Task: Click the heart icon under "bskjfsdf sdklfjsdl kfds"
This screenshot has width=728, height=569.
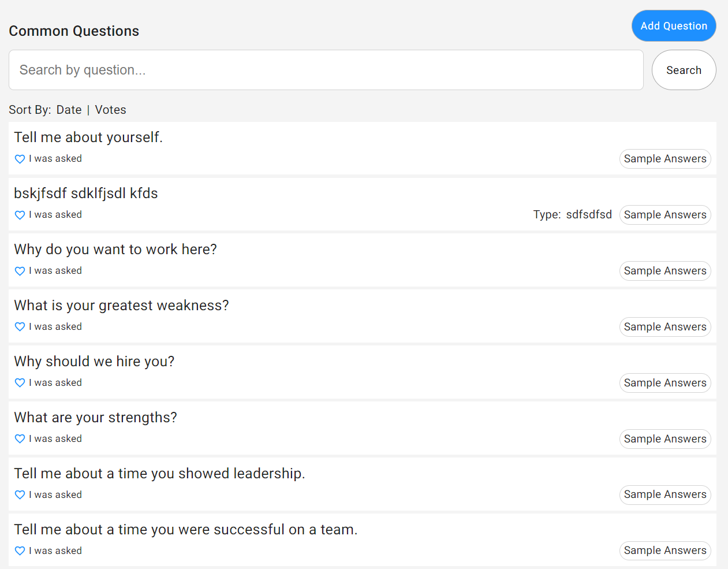Action: click(x=20, y=215)
